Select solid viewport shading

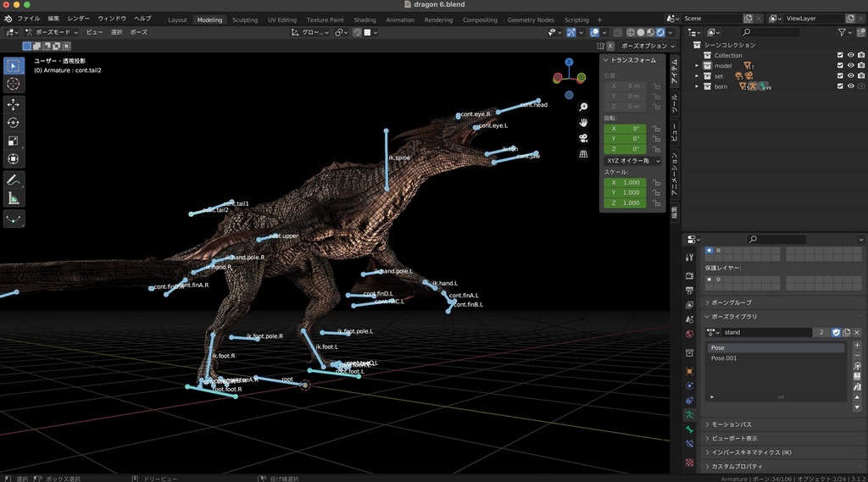pyautogui.click(x=641, y=33)
